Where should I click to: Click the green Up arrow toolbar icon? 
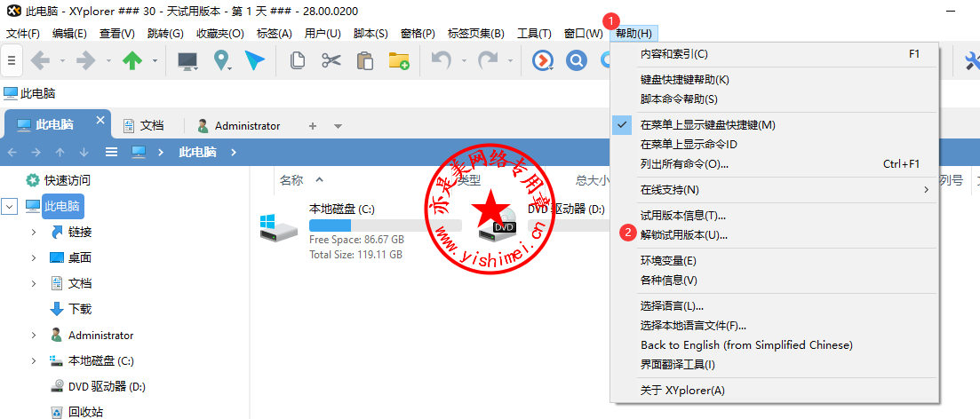[x=131, y=60]
